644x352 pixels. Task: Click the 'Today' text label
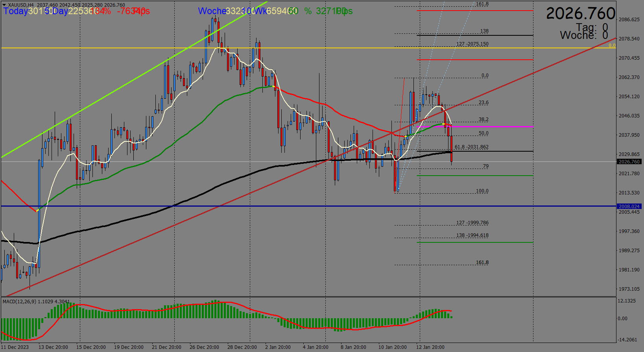(x=15, y=11)
